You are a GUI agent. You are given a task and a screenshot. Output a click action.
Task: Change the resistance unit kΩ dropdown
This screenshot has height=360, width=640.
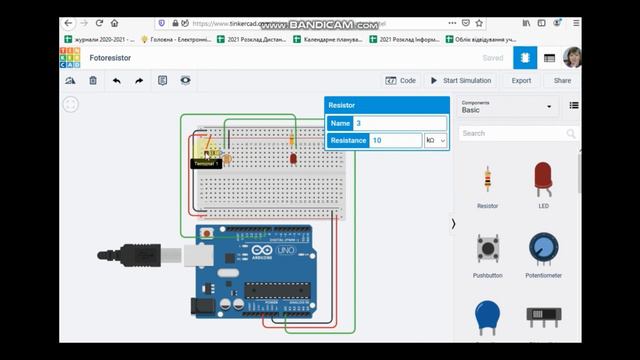pos(436,140)
